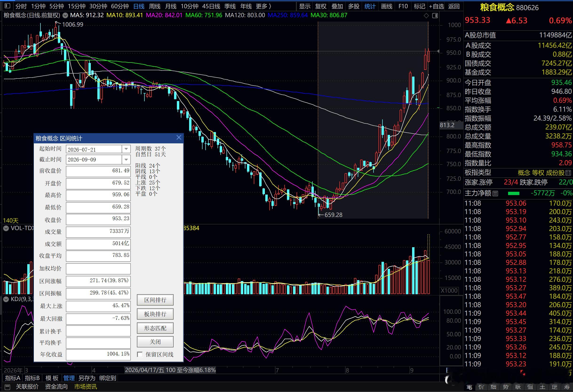573x392 pixels.
Task: Select the 值 tab in bottom-right strip
Action: click(530, 387)
